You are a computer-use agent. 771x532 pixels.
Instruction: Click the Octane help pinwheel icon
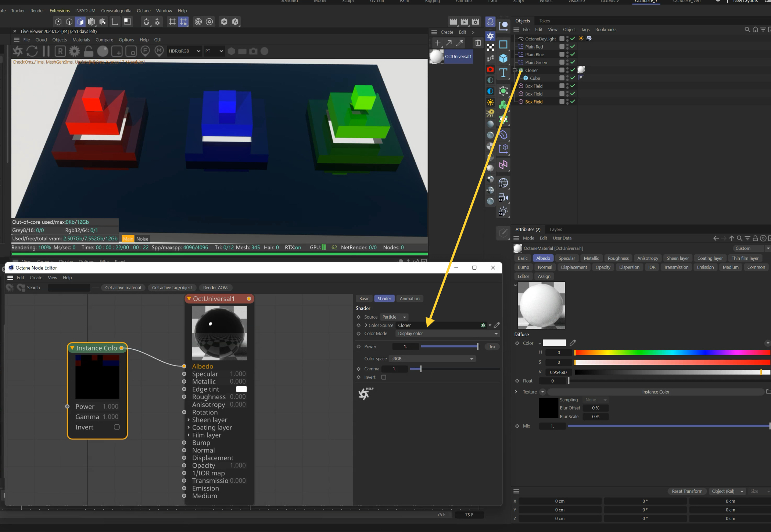(365, 393)
